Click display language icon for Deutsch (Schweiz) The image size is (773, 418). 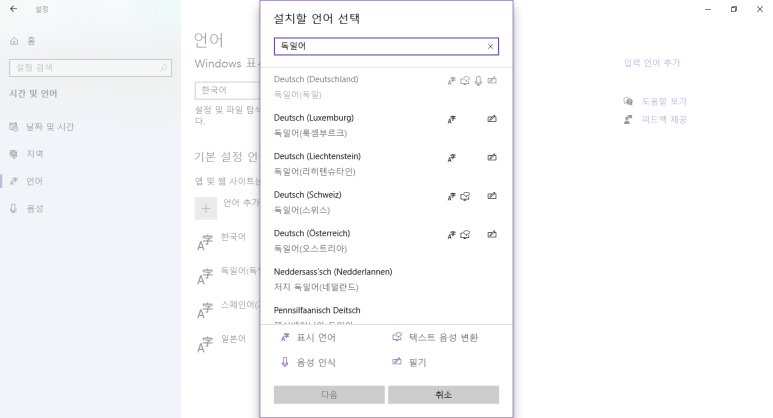[x=452, y=196]
